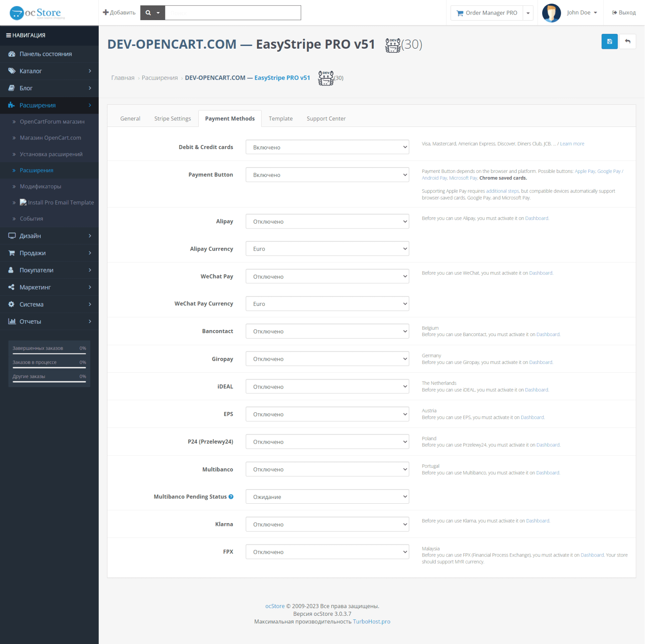Viewport: 645px width, 644px height.
Task: Open the Multibanco Pending Status dropdown
Action: pos(327,497)
